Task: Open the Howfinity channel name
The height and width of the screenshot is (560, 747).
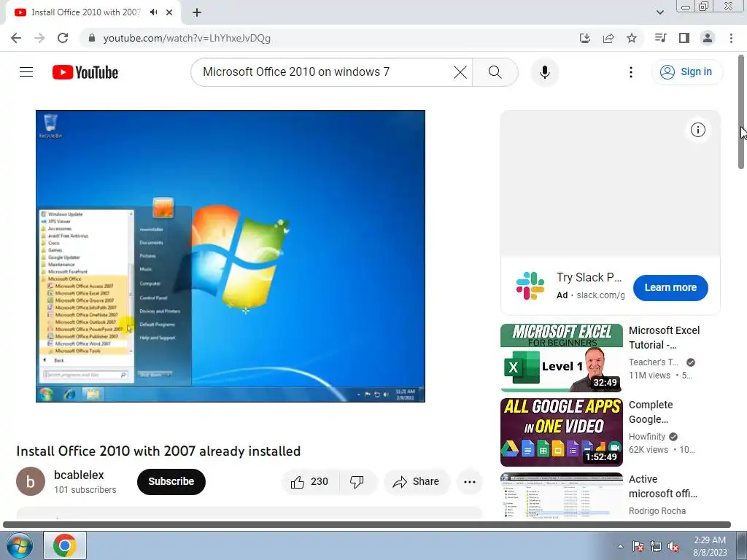Action: pyautogui.click(x=647, y=437)
